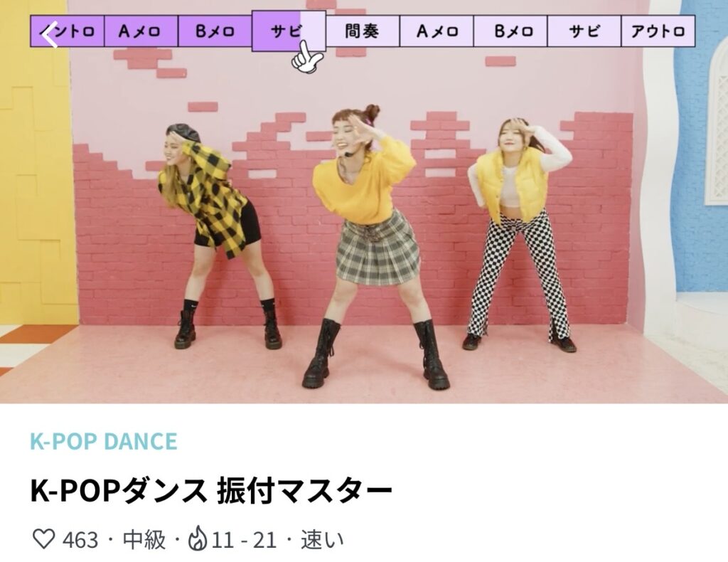The image size is (728, 562).
Task: Select the Bメロ section following 間奏
Action: click(510, 31)
